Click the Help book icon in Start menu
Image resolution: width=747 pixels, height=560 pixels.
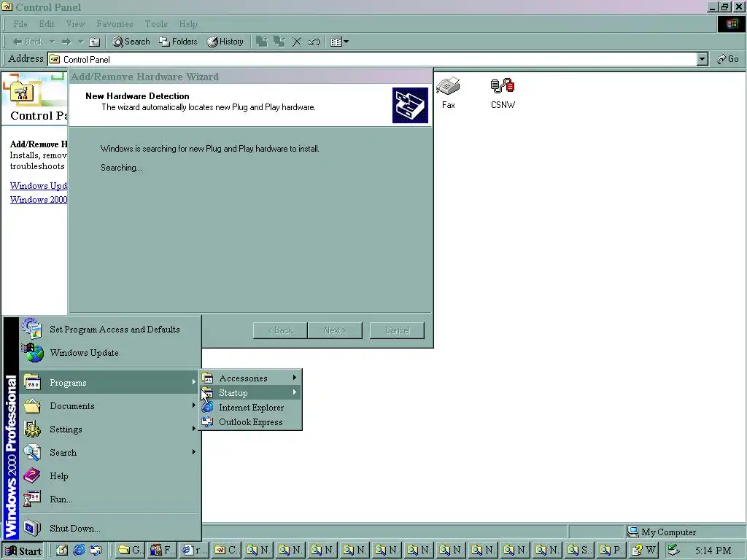click(x=32, y=475)
